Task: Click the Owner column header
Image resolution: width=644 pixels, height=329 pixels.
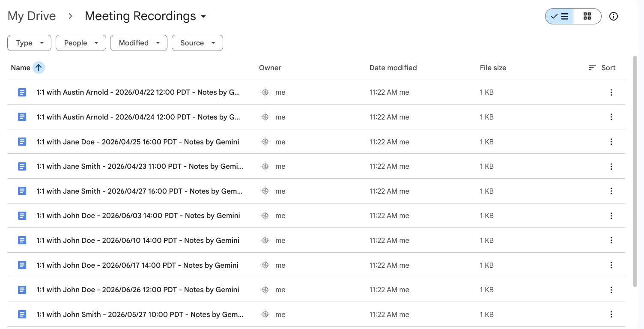Action: point(270,68)
